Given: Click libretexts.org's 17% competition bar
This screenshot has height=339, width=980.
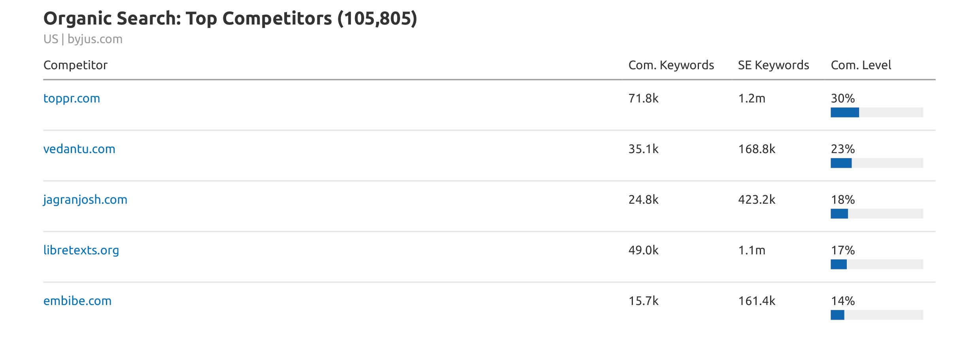Looking at the screenshot, I should point(876,265).
